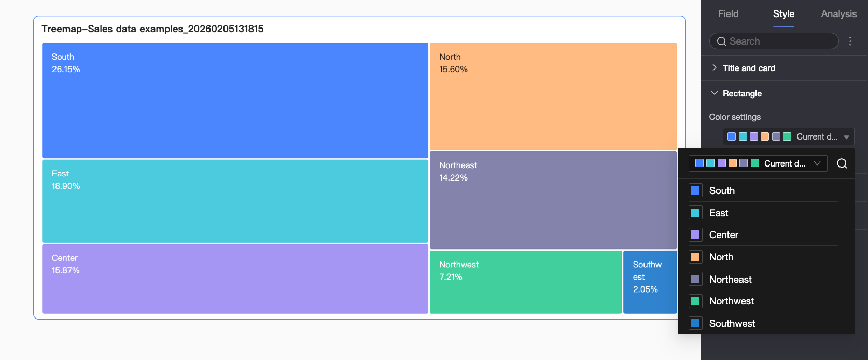Click the Northwest color swatch

pyautogui.click(x=695, y=301)
